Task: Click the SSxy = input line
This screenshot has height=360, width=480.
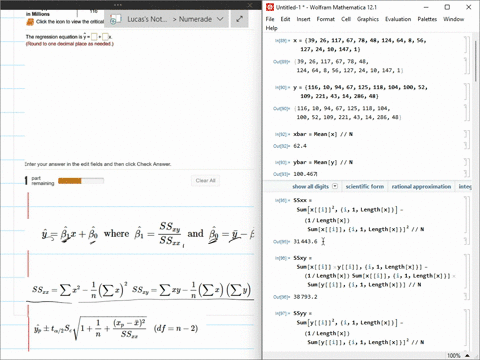Action: click(302, 258)
